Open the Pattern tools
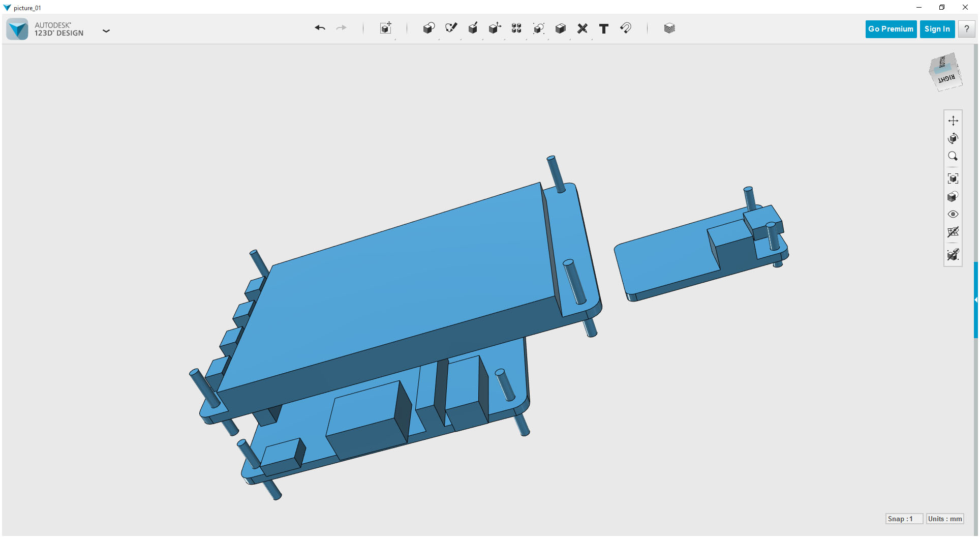The height and width of the screenshot is (538, 980). pyautogui.click(x=516, y=28)
